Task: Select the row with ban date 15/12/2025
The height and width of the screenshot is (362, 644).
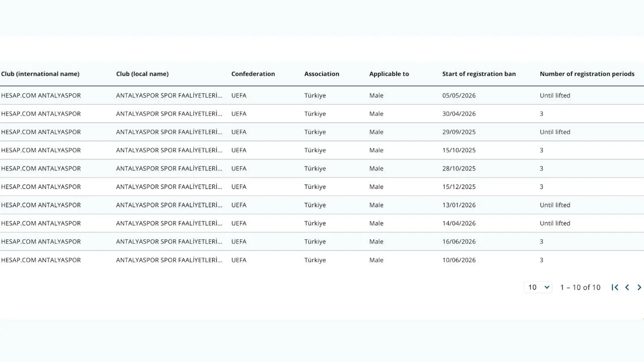Action: pos(322,187)
